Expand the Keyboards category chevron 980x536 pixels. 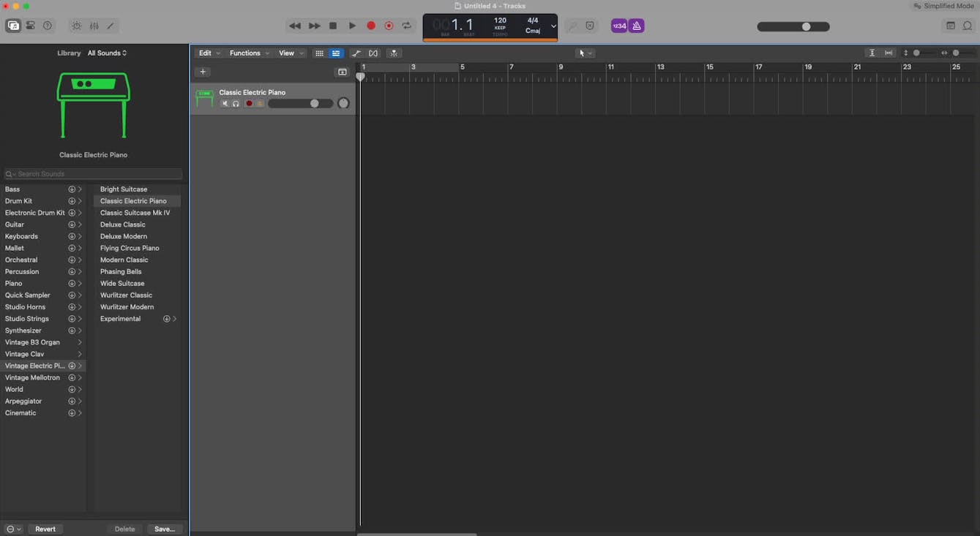click(x=80, y=236)
